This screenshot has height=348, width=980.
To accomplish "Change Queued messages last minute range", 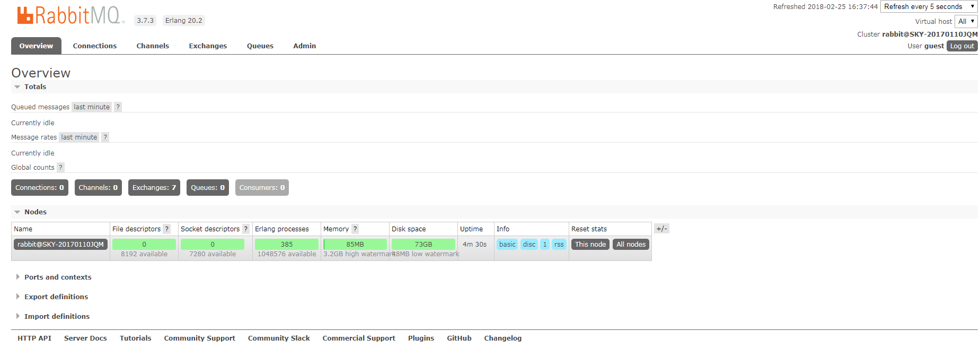I will pyautogui.click(x=92, y=107).
